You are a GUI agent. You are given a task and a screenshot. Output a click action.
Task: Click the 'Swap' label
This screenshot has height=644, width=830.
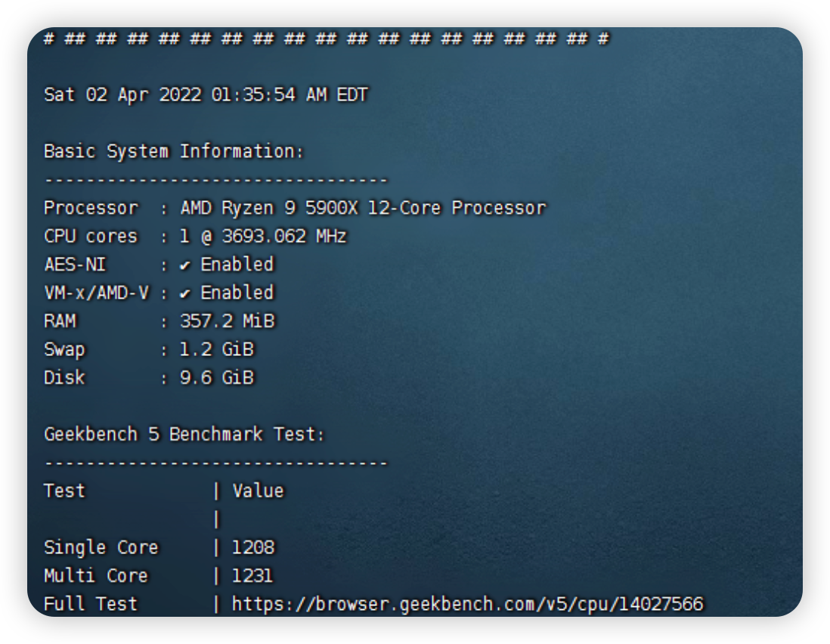(64, 350)
